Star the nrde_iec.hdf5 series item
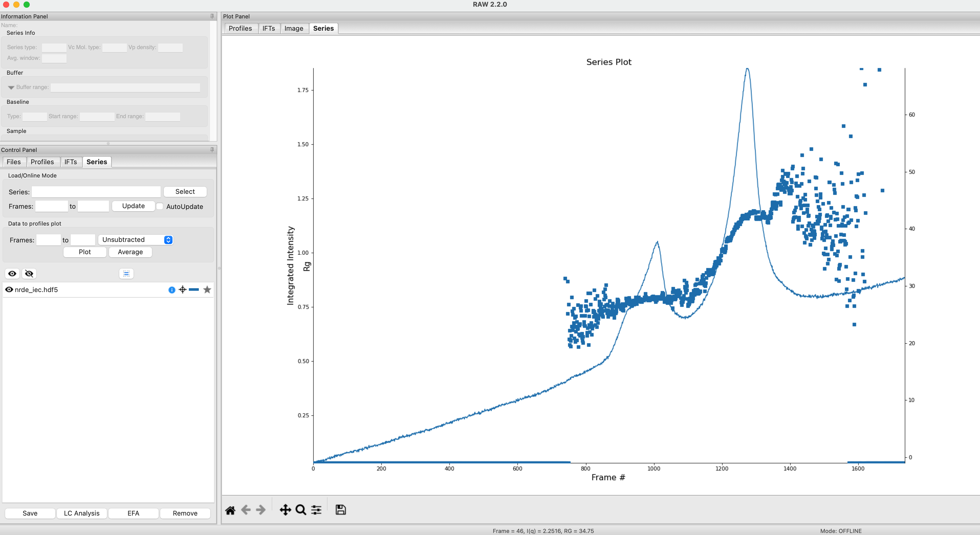 [x=207, y=290]
